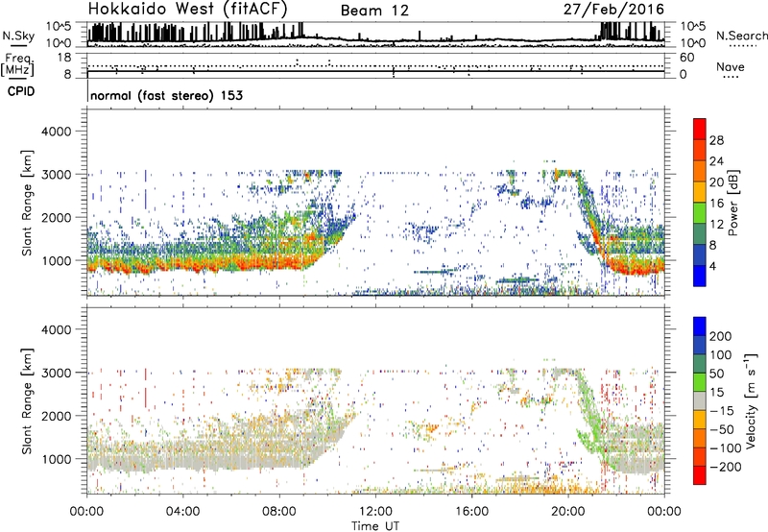Click the '4000' tick on power panel
This screenshot has width=768, height=532.
56,132
